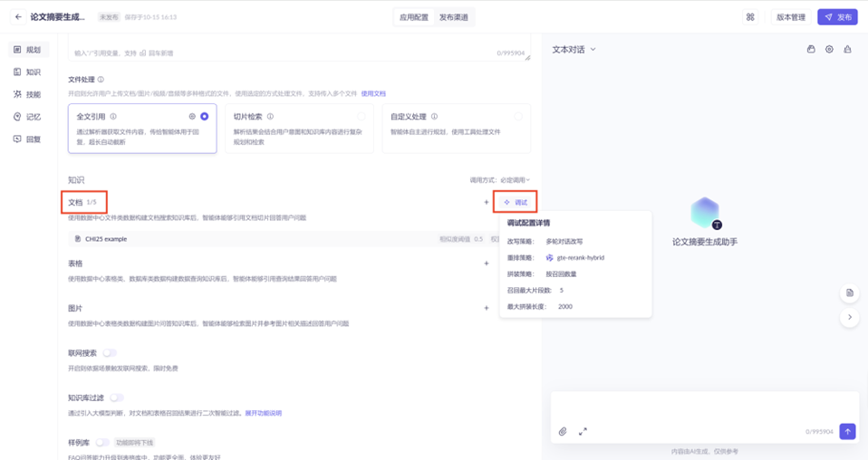Click into the prompt text area

299,46
